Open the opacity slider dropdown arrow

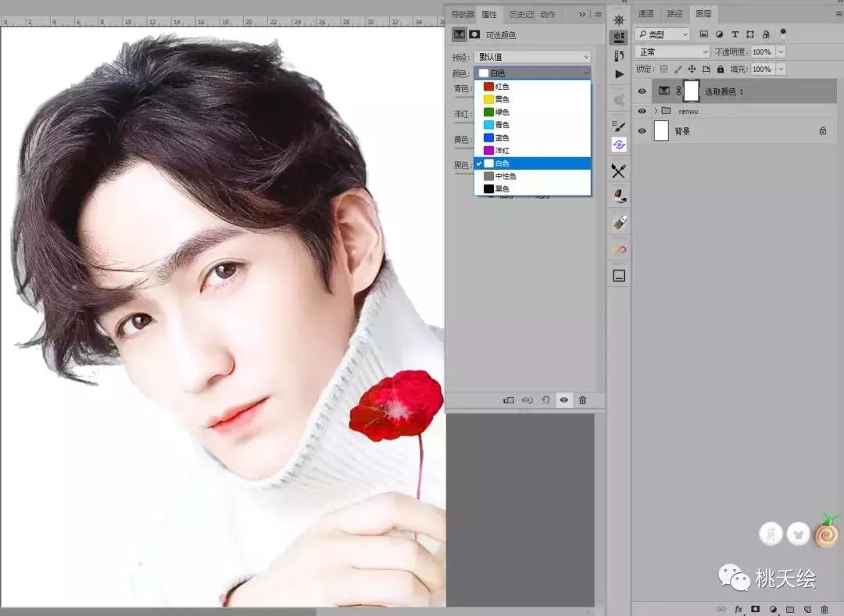(x=781, y=52)
